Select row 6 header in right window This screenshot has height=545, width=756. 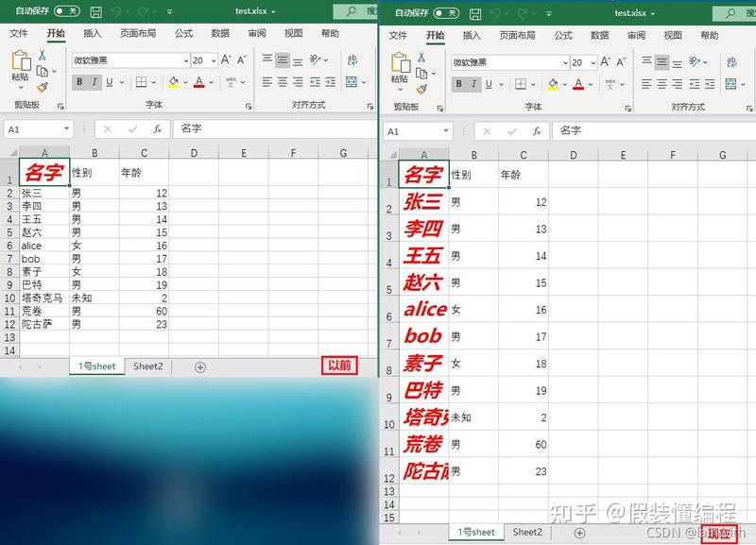[x=389, y=309]
